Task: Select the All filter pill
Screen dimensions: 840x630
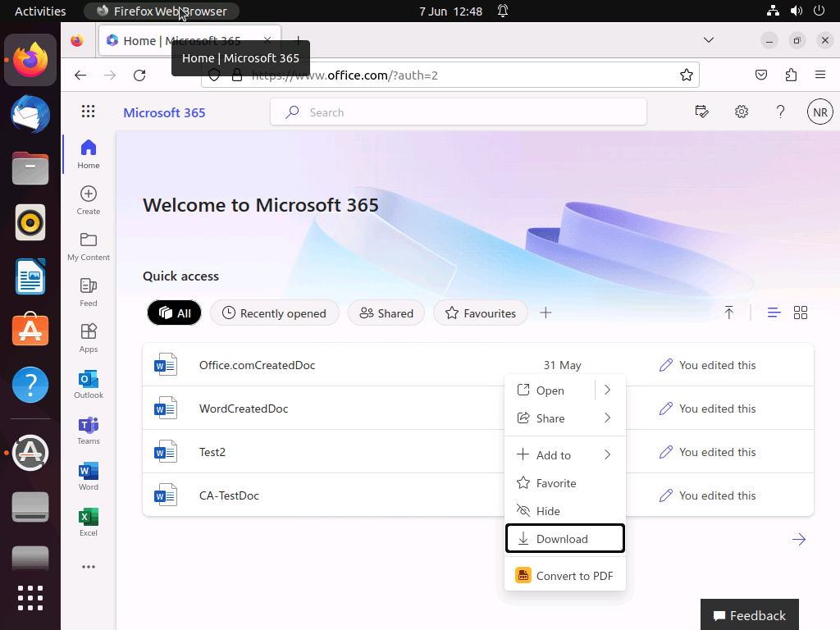Action: [x=174, y=313]
